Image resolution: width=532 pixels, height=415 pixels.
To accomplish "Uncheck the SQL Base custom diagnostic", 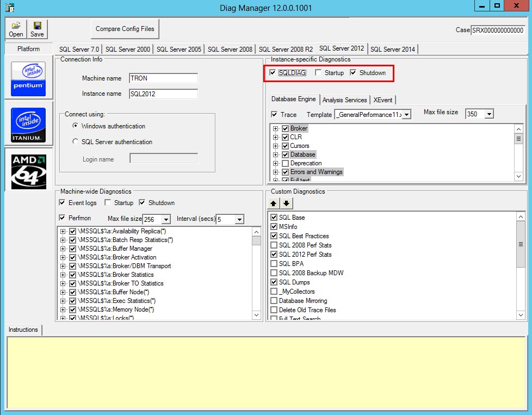I will [x=274, y=217].
